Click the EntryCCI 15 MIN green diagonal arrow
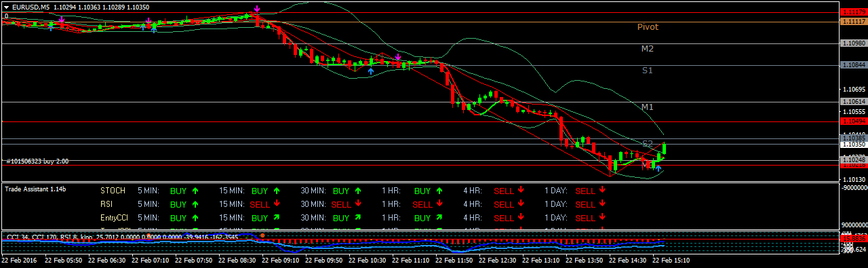The width and height of the screenshot is (868, 268). point(277,217)
